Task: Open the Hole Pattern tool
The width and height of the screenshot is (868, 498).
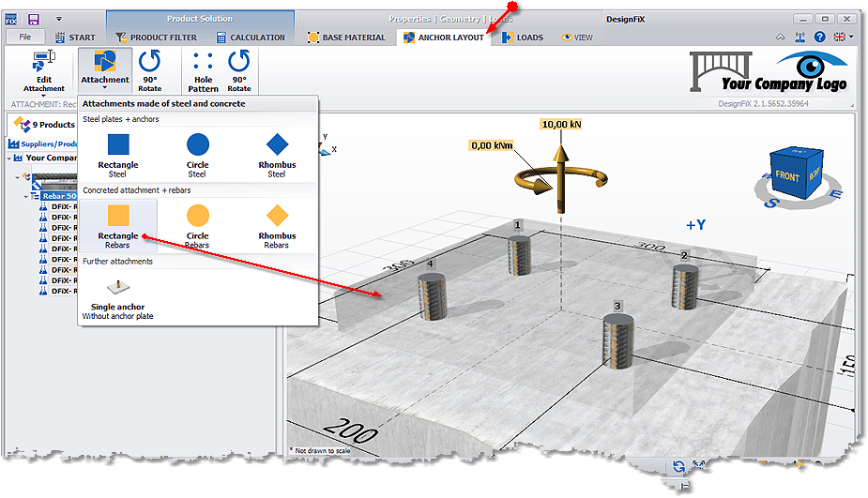Action: pyautogui.click(x=204, y=71)
